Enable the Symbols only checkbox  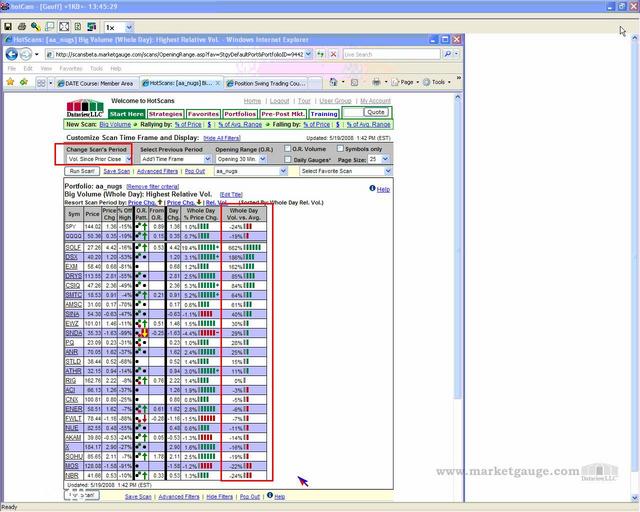pyautogui.click(x=340, y=149)
